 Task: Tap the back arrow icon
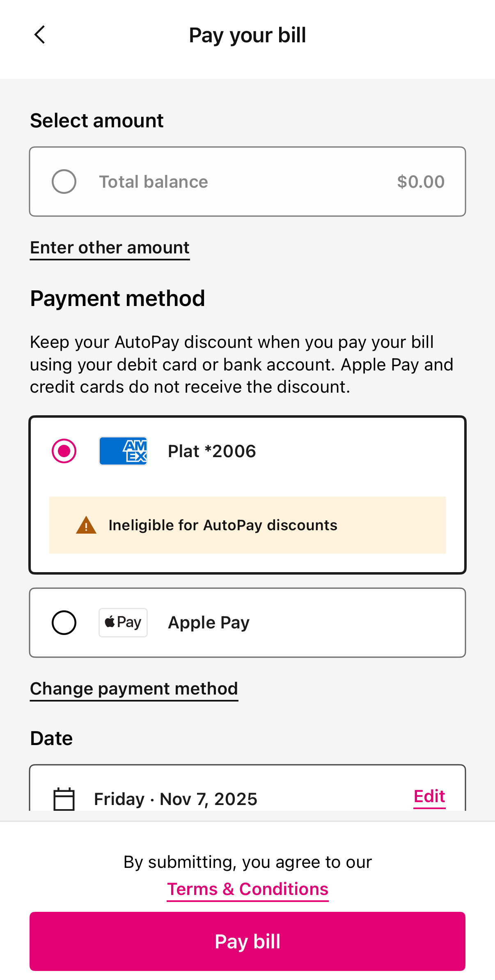[40, 35]
